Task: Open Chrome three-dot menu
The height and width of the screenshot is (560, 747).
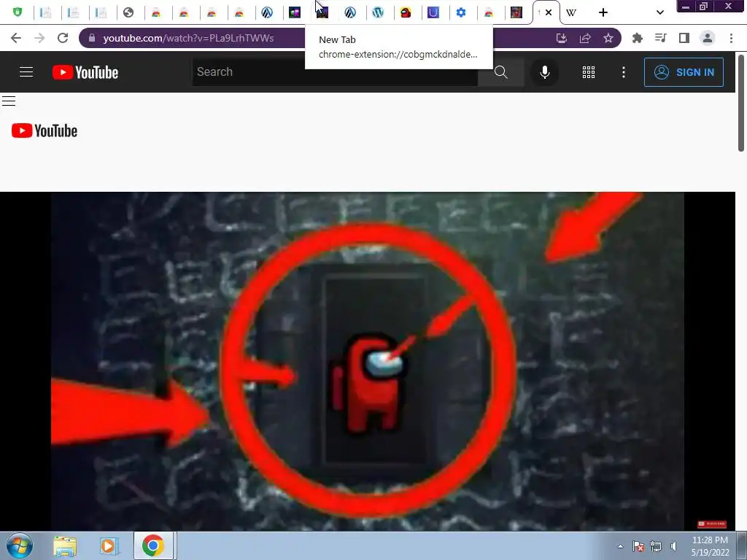Action: [731, 38]
